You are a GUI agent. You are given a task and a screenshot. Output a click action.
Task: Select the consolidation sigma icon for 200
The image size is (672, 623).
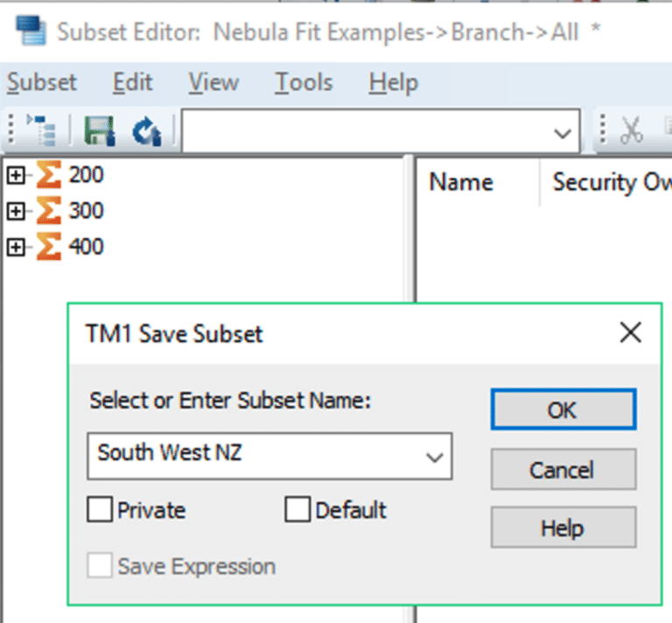(x=48, y=174)
